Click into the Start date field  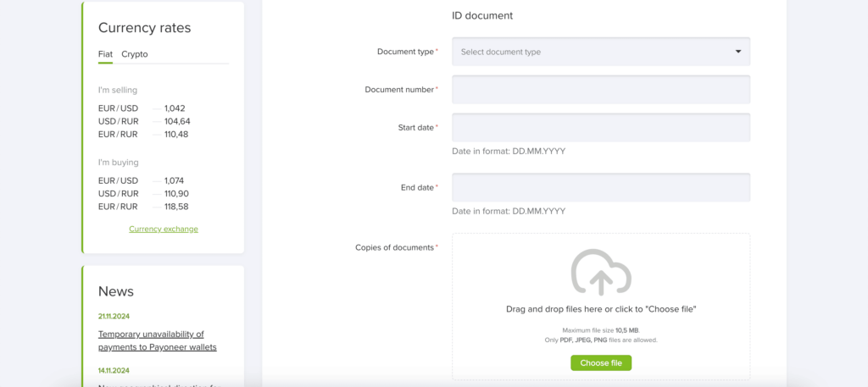coord(601,128)
